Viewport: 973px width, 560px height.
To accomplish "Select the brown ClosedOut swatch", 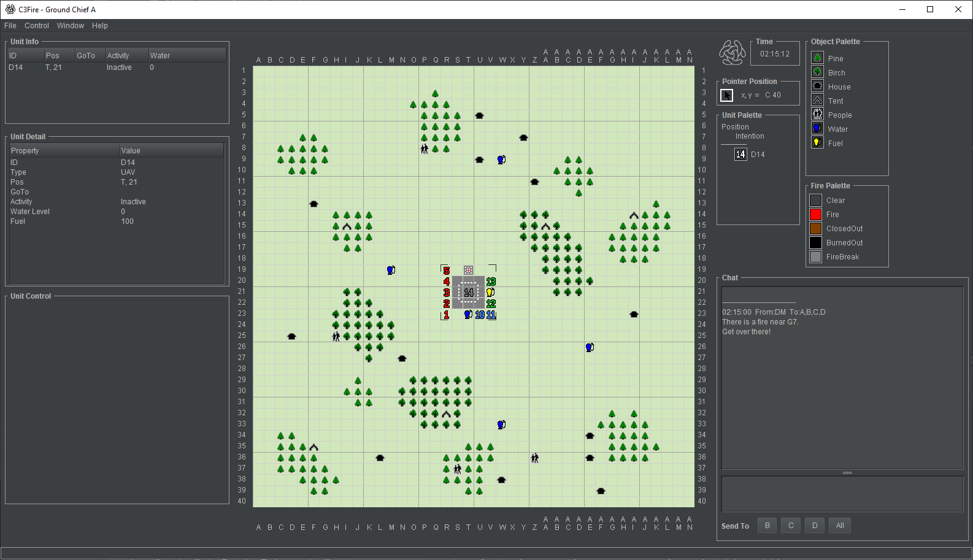I will (815, 229).
